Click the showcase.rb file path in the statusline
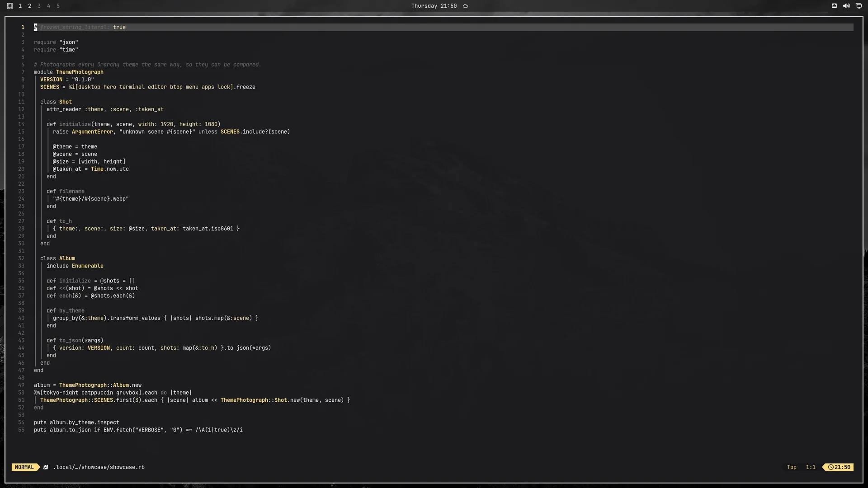Screen dimensions: 868x488 pyautogui.click(x=99, y=467)
